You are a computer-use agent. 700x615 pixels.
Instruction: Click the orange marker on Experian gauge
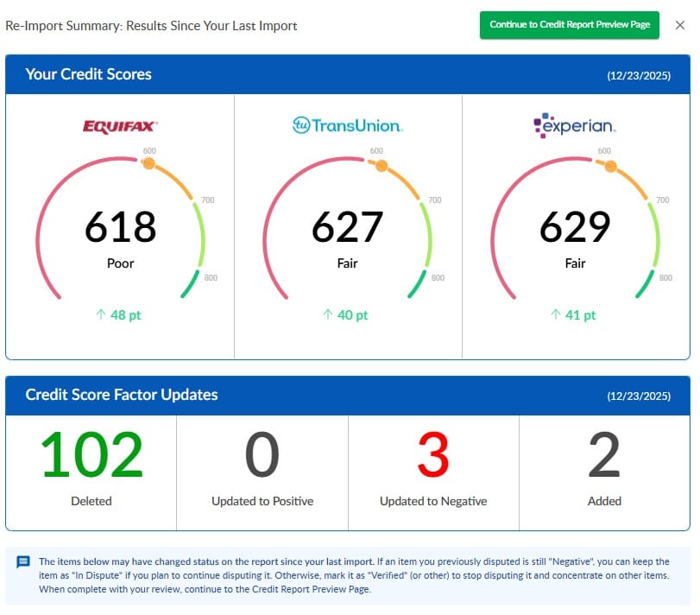click(x=611, y=166)
